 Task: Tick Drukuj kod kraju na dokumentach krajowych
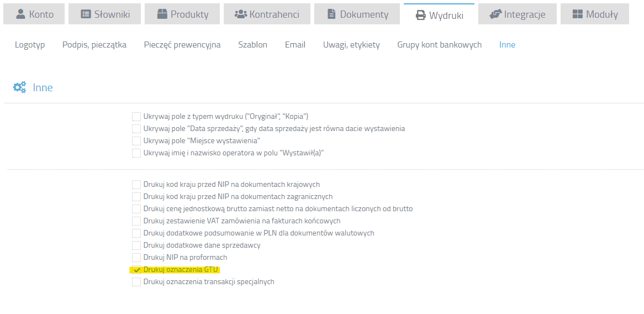[x=136, y=184]
